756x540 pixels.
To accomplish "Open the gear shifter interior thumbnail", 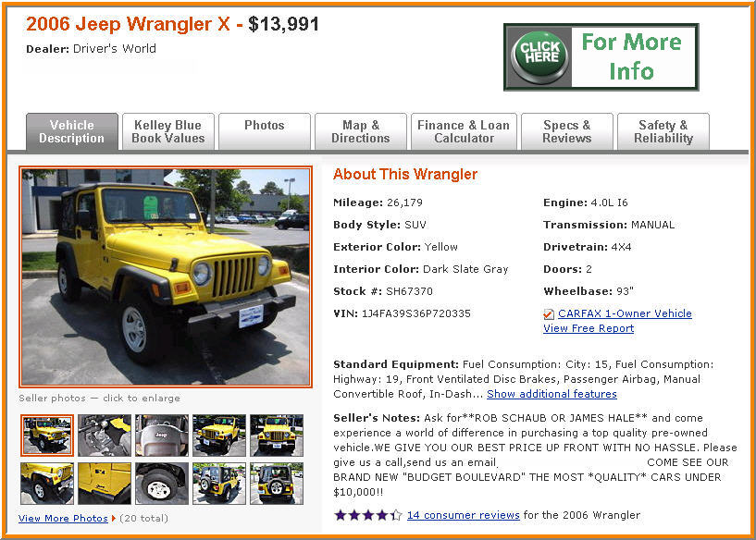I will click(105, 436).
